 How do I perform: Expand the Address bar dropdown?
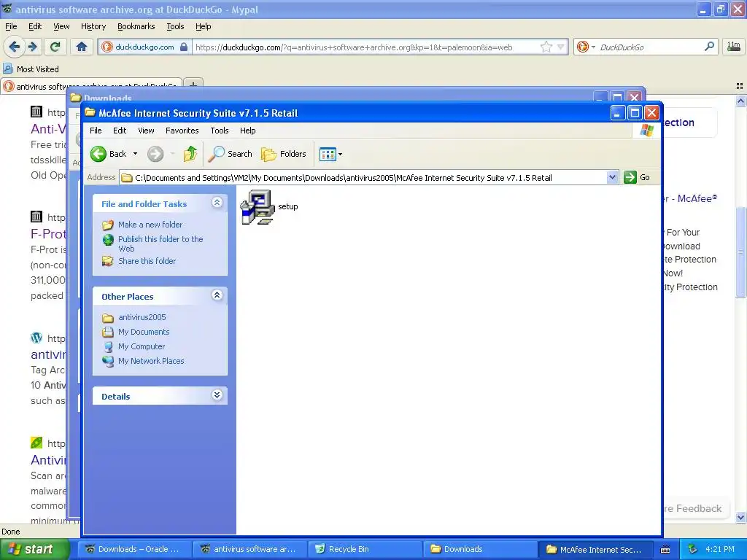(x=612, y=178)
